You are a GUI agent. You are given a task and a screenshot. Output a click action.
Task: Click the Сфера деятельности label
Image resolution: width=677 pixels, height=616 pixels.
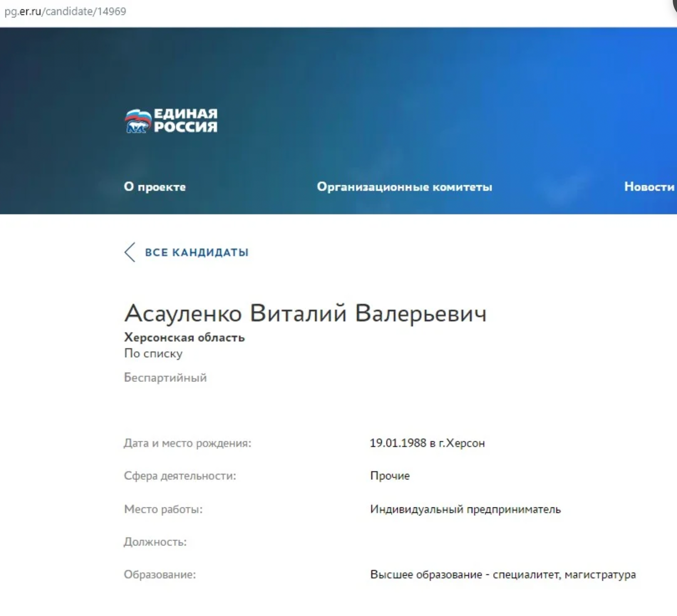(x=180, y=476)
